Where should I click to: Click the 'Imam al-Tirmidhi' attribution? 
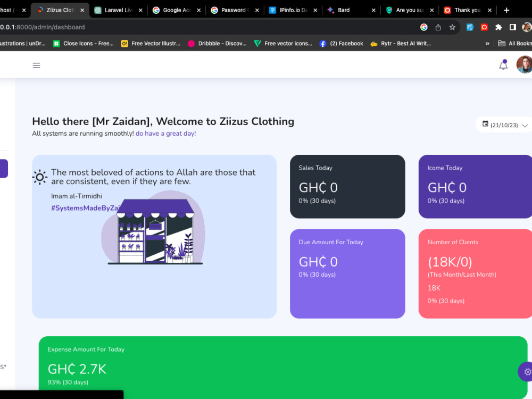point(76,196)
